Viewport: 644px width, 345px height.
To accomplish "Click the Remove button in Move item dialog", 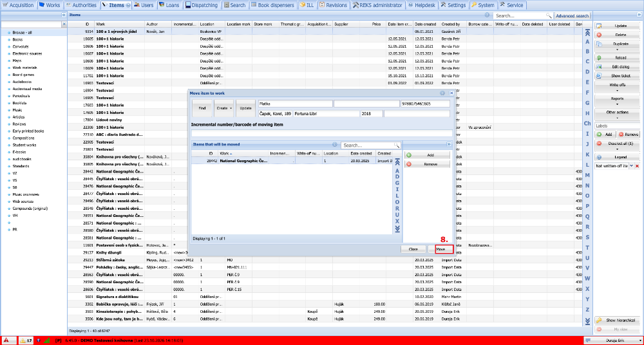I will click(x=427, y=164).
